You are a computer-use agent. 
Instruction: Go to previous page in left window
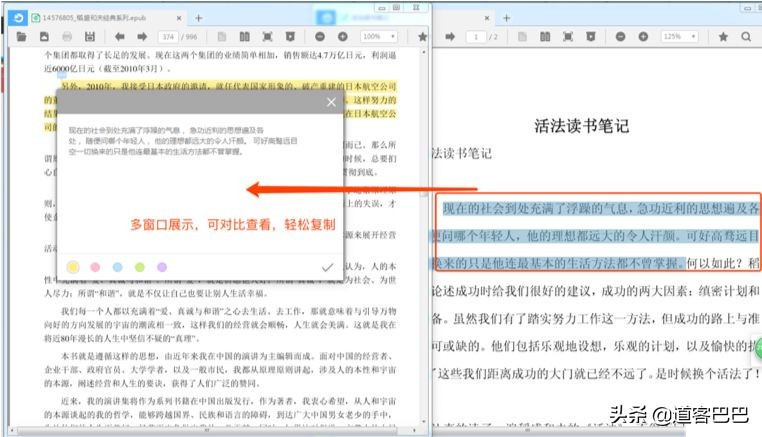tap(120, 36)
